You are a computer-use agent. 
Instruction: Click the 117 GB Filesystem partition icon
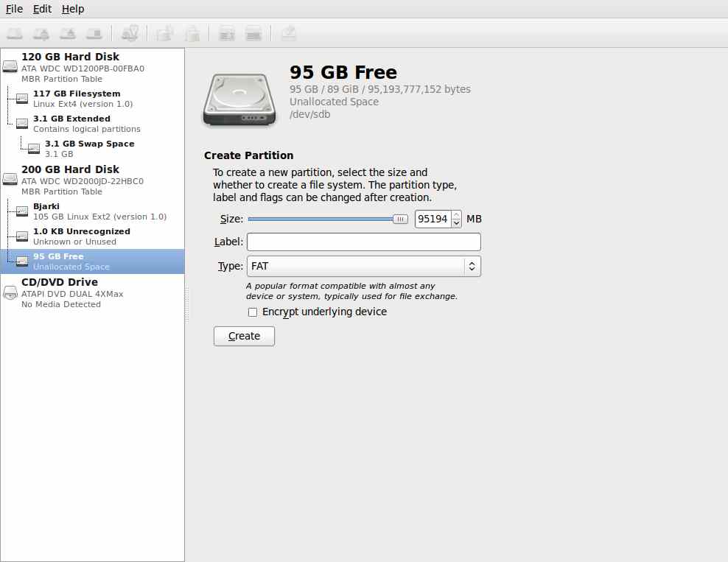coord(22,99)
